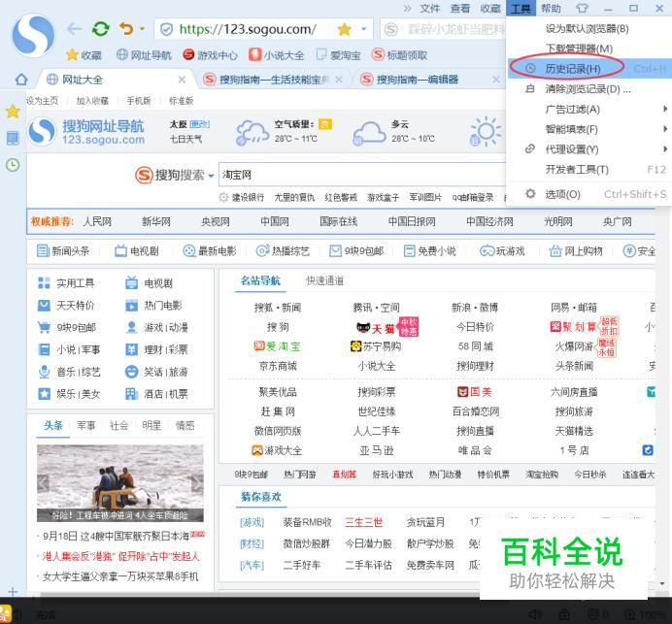The height and width of the screenshot is (624, 672).
Task: Select 开发者工具(T) menu item
Action: pos(587,170)
